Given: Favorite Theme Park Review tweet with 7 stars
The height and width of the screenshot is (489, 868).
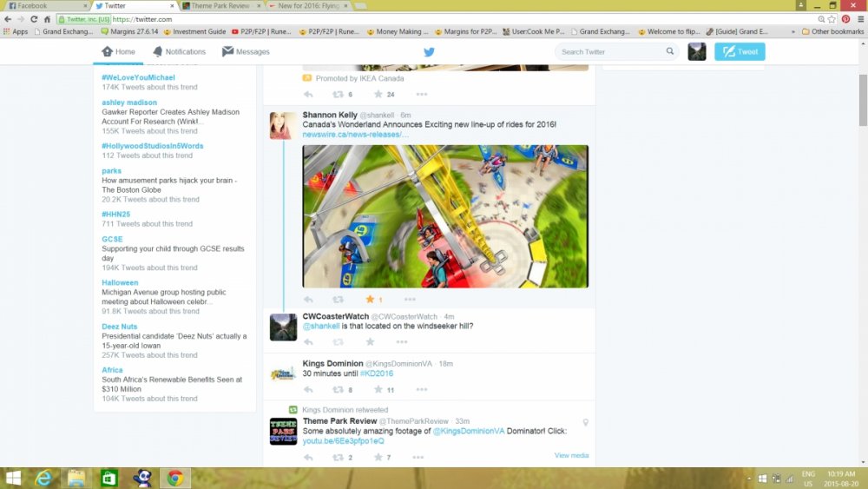Looking at the screenshot, I should click(x=378, y=458).
